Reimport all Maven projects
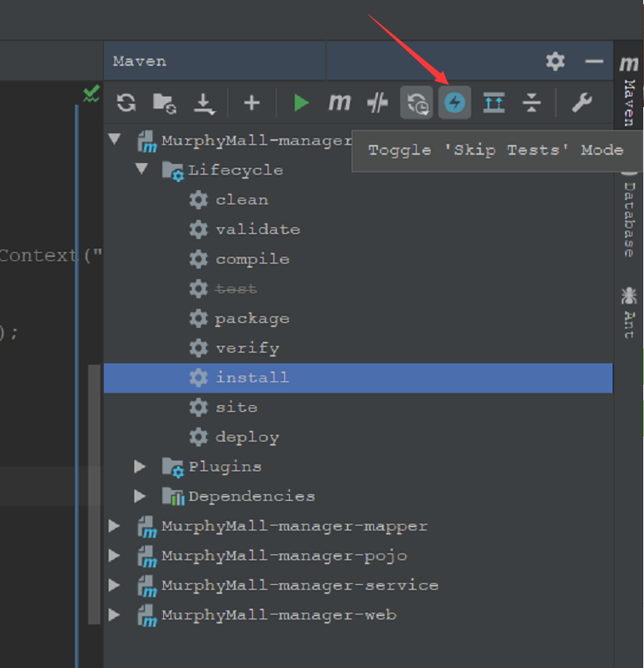This screenshot has width=644, height=668. coord(126,103)
